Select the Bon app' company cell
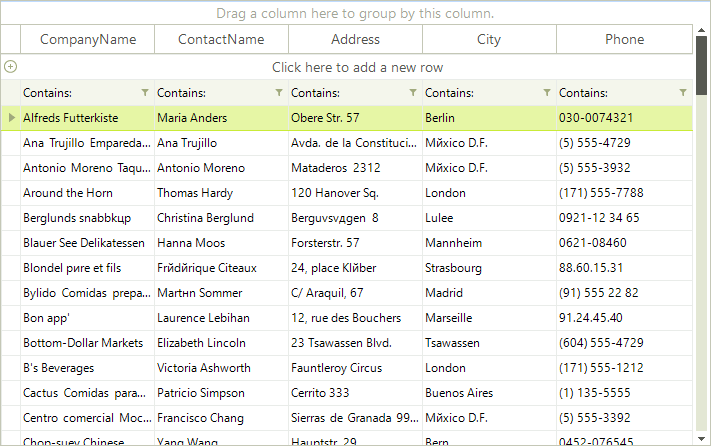The height and width of the screenshot is (446, 711). 88,318
